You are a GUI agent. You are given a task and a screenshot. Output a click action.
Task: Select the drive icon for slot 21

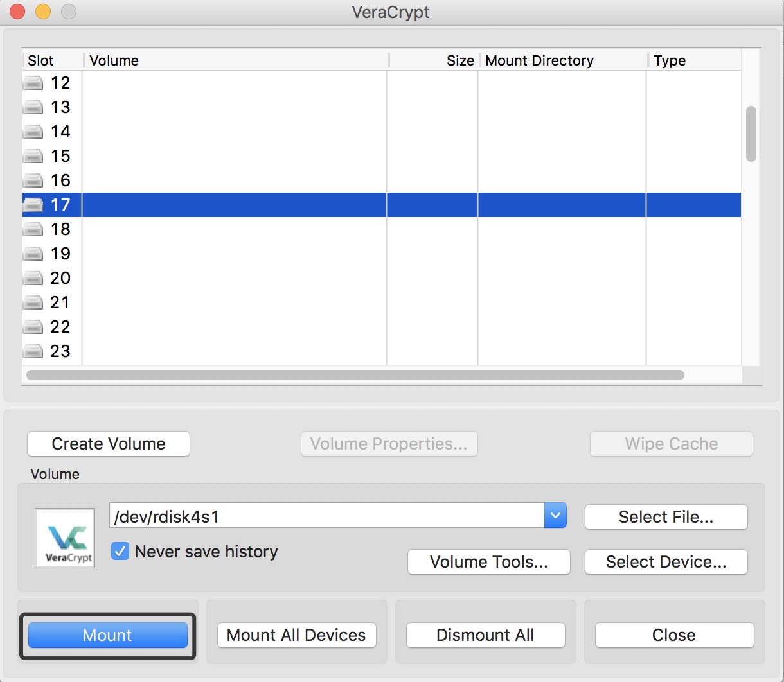33,302
